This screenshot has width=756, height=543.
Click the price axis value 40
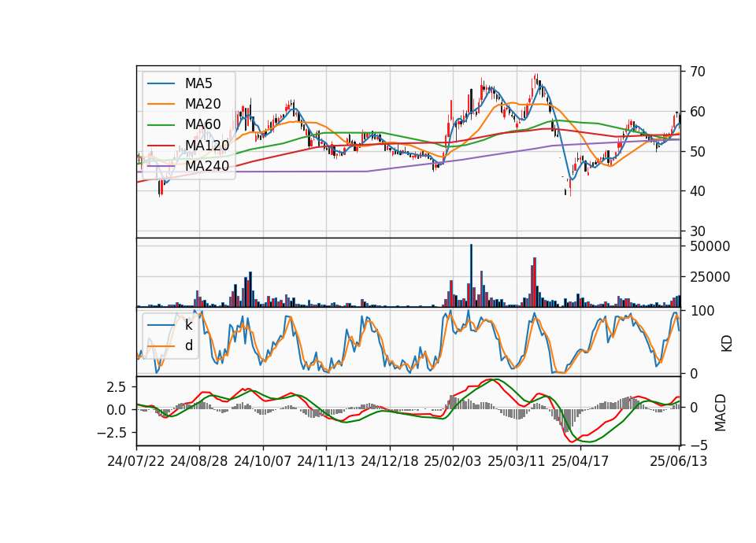[698, 191]
